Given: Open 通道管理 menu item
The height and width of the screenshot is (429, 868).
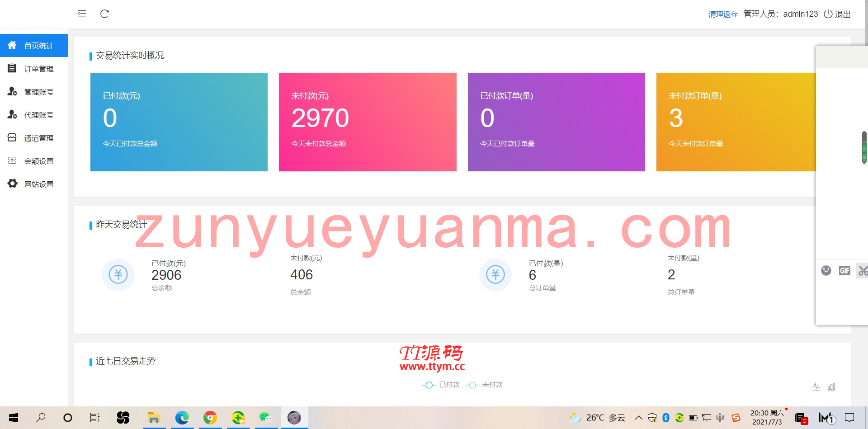Looking at the screenshot, I should [x=34, y=138].
